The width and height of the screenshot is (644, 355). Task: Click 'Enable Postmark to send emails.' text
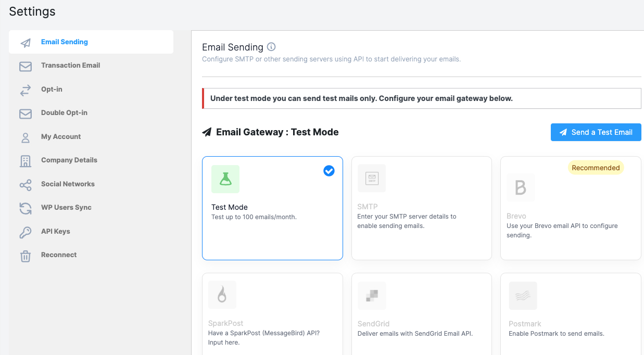(557, 334)
